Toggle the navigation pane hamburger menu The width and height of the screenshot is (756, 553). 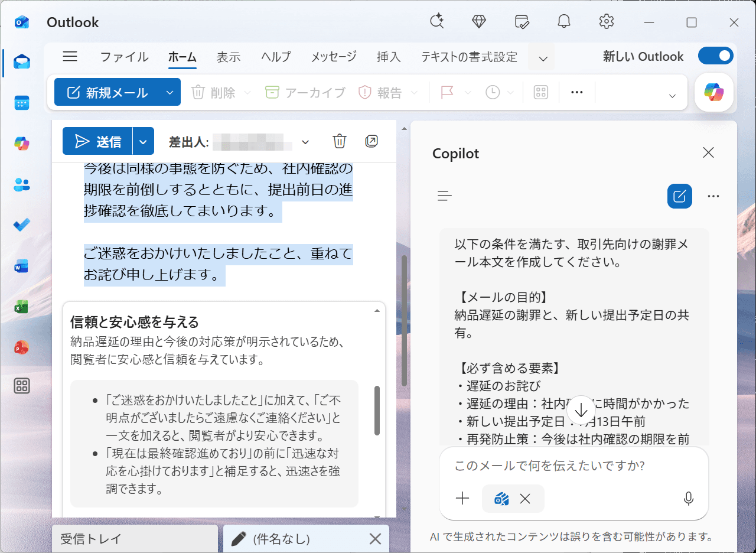(x=70, y=57)
